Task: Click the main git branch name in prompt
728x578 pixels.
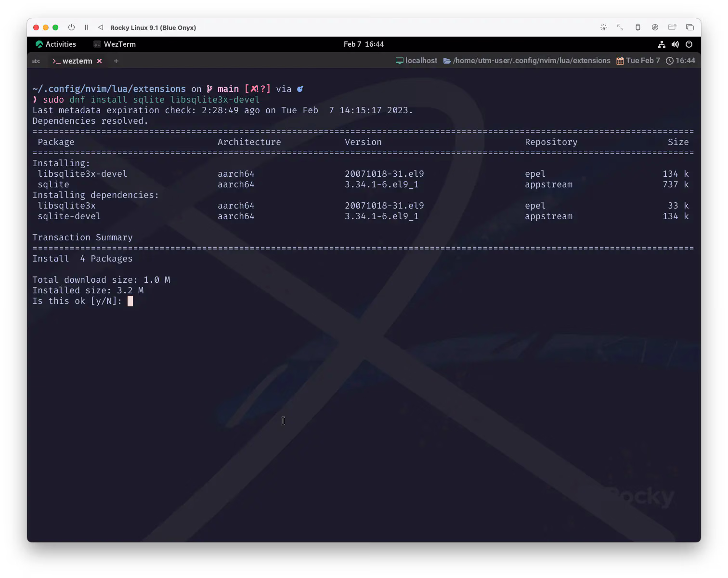Action: click(x=228, y=89)
